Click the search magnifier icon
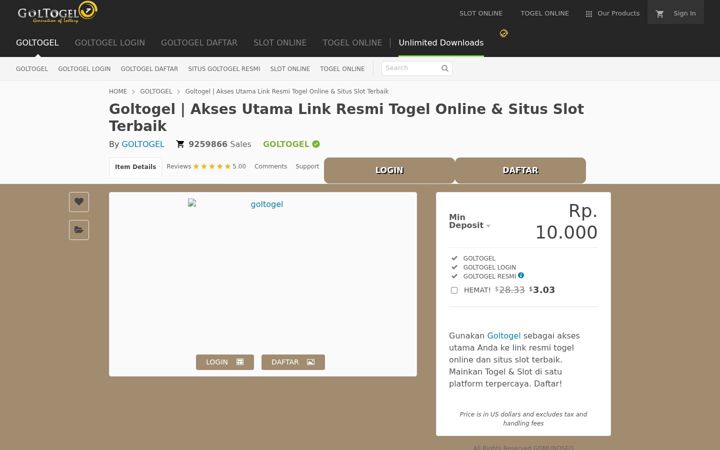720x450 pixels. (x=444, y=68)
